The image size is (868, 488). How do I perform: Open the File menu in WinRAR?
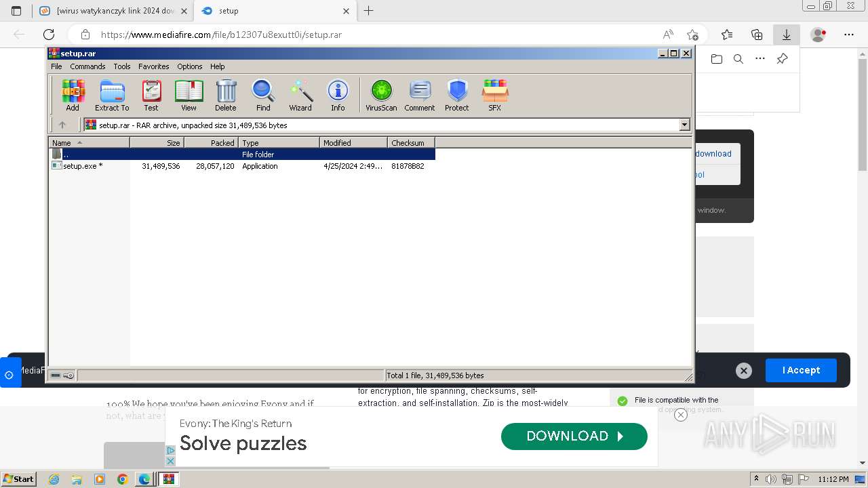click(x=56, y=66)
